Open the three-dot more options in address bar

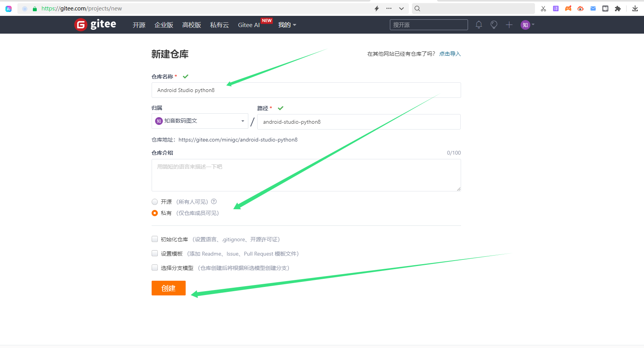tap(389, 9)
